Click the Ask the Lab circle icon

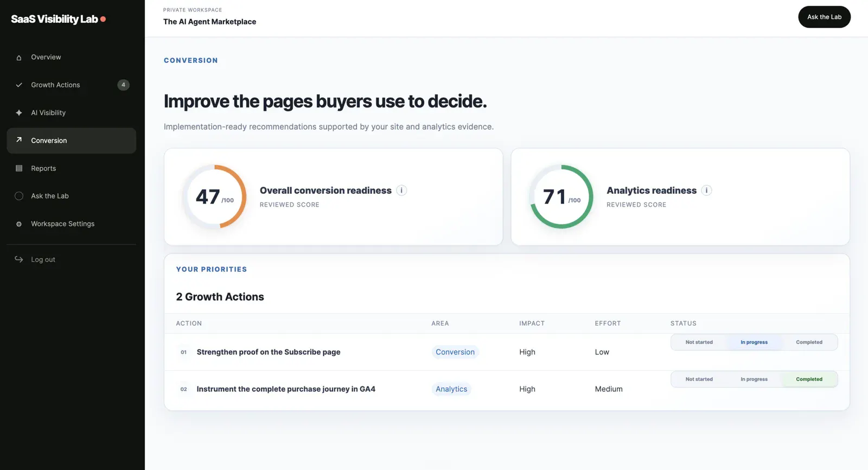click(x=19, y=196)
